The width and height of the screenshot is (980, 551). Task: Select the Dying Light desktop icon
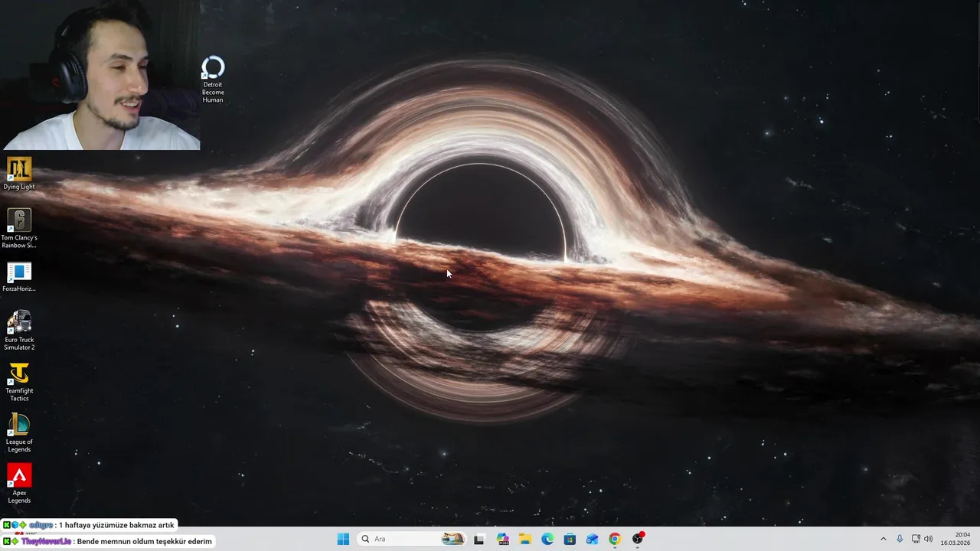(19, 174)
